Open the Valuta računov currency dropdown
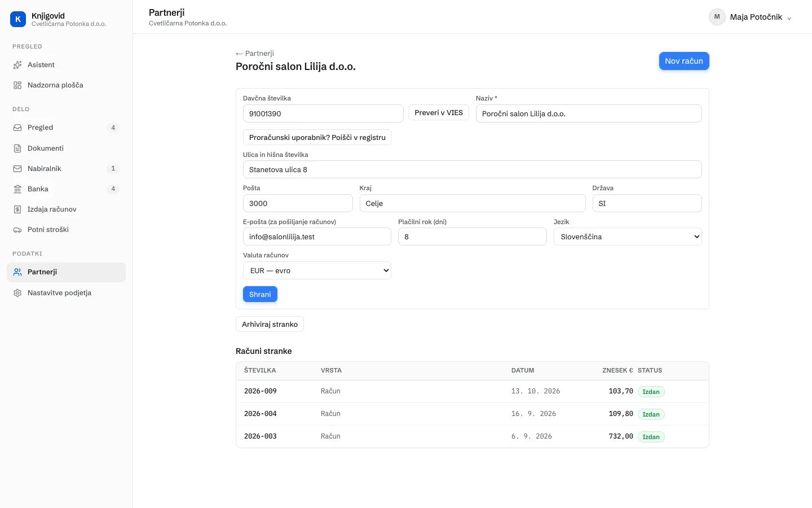The width and height of the screenshot is (812, 508). tap(317, 270)
